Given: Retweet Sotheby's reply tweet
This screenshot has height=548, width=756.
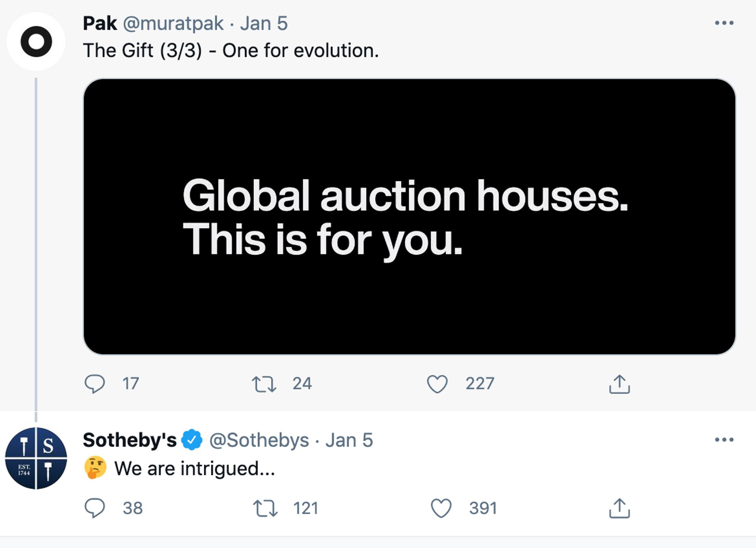Looking at the screenshot, I should 265,508.
